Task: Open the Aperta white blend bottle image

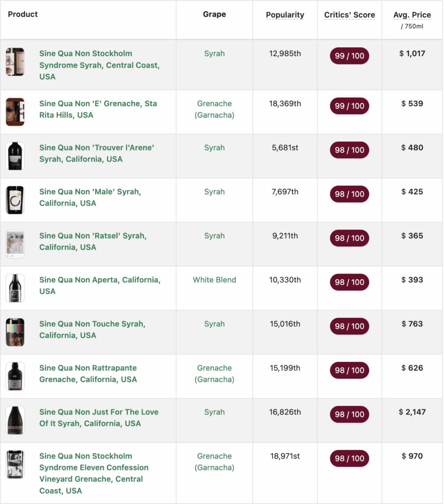Action: 15,288
